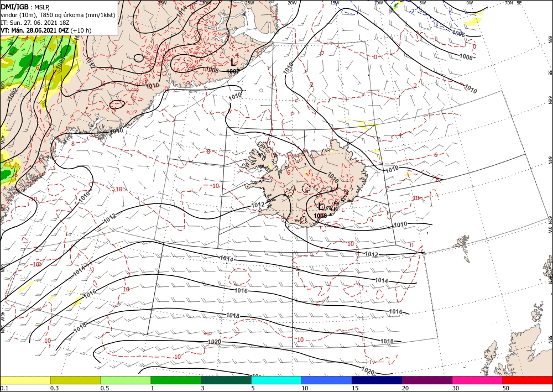
Task: Select the pink 30–50 legend band
Action: (478, 380)
